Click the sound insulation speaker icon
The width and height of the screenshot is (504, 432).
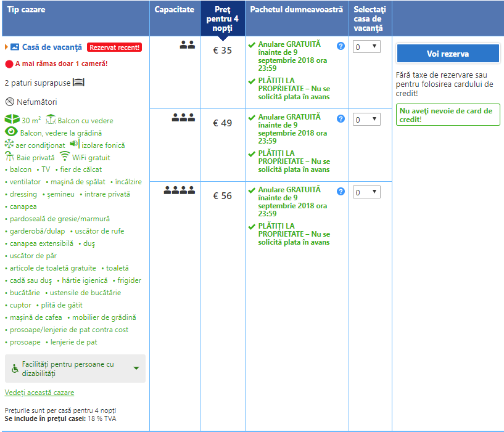[x=74, y=144]
